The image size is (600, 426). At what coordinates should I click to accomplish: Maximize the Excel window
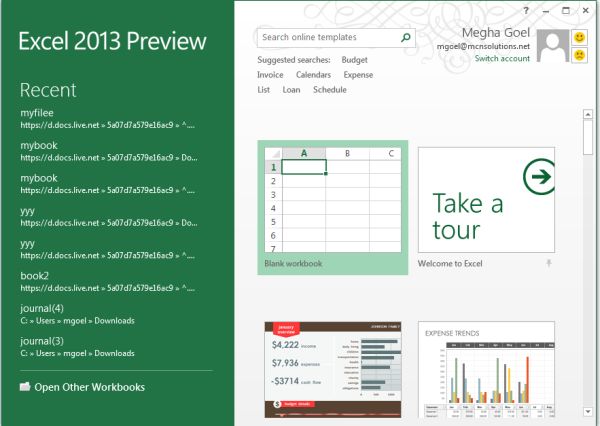[x=566, y=11]
